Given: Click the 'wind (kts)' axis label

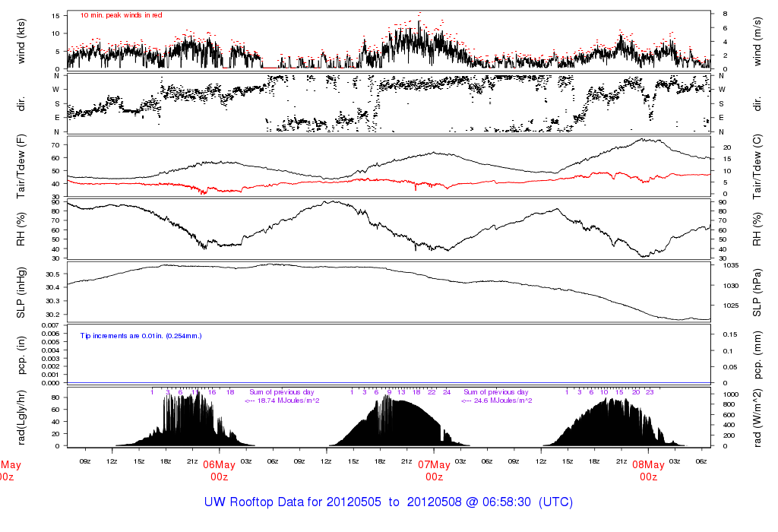Looking at the screenshot, I should coord(21,41).
